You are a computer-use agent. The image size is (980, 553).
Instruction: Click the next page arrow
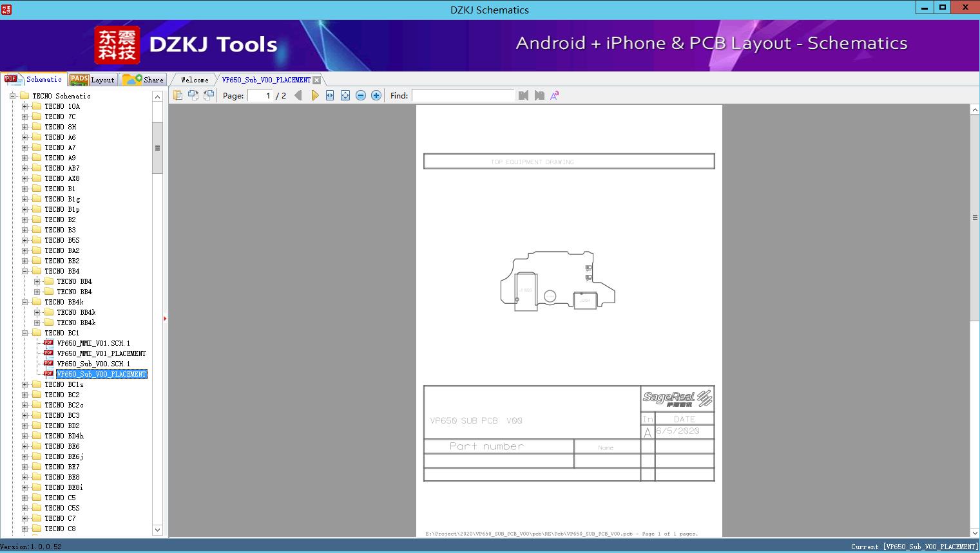point(314,95)
